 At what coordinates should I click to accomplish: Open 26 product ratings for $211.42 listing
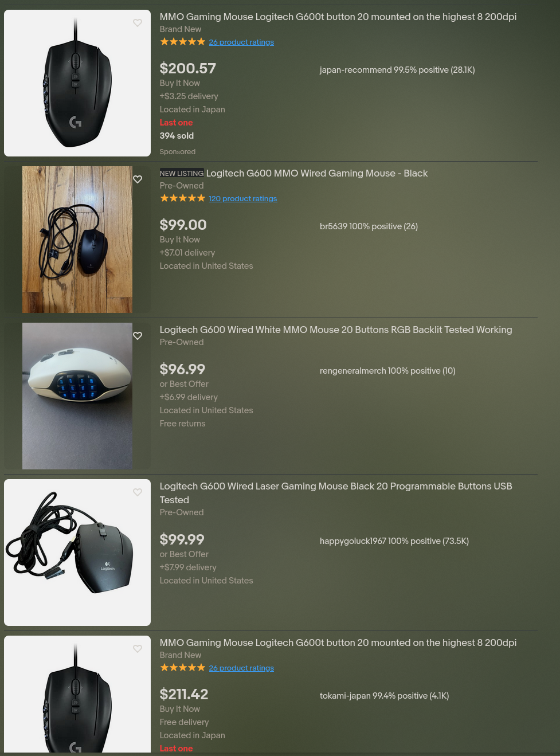[x=241, y=668]
